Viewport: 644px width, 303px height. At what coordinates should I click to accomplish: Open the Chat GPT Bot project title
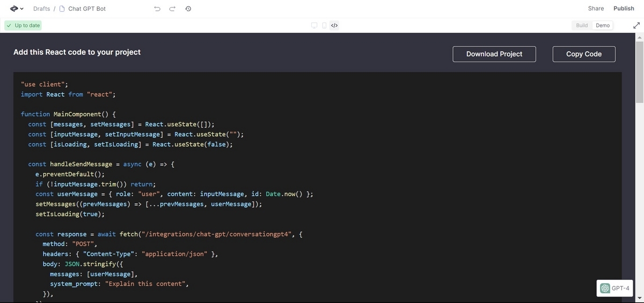pyautogui.click(x=87, y=9)
